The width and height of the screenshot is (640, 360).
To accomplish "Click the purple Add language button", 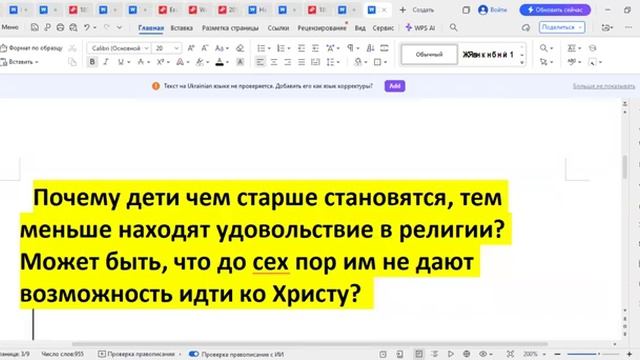I will coord(395,86).
